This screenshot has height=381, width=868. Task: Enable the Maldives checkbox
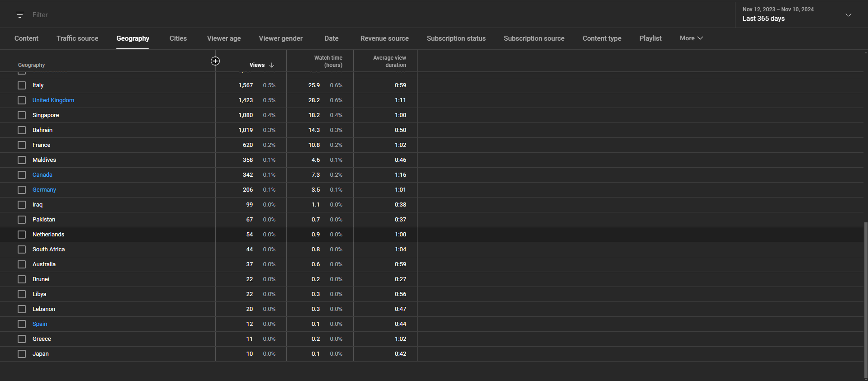[22, 160]
